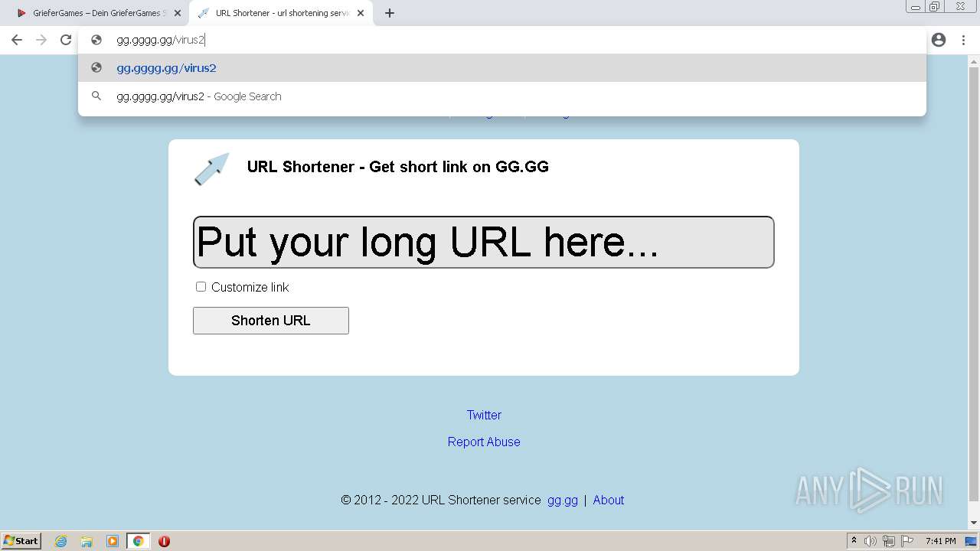Click the 'Put your long URL here' field
Screen dimensions: 980x551
coord(484,242)
